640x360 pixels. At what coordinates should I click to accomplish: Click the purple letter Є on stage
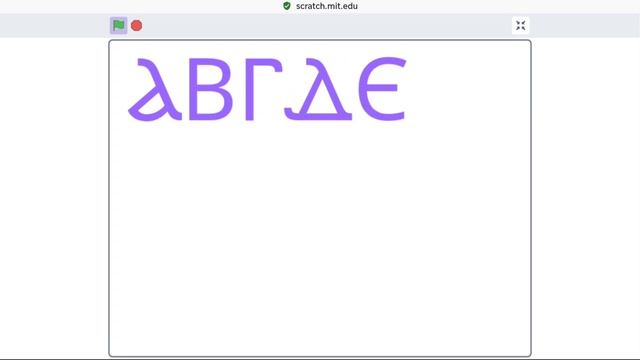[x=382, y=89]
